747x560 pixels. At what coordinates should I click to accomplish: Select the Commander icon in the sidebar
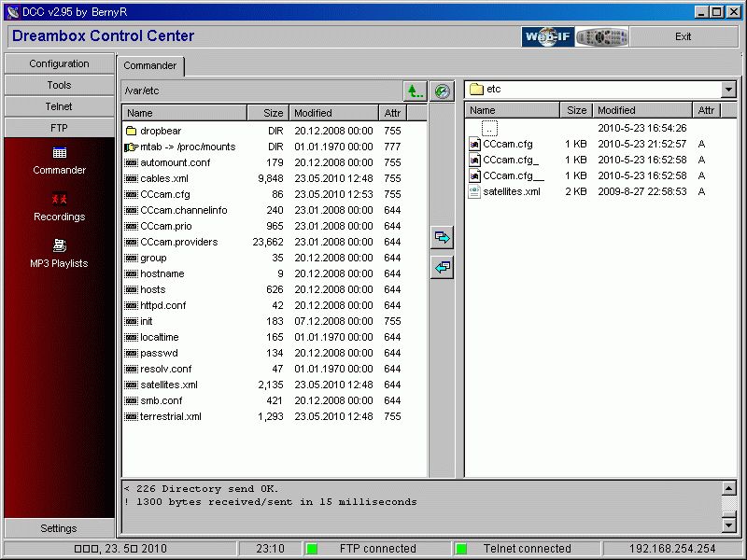(x=59, y=159)
